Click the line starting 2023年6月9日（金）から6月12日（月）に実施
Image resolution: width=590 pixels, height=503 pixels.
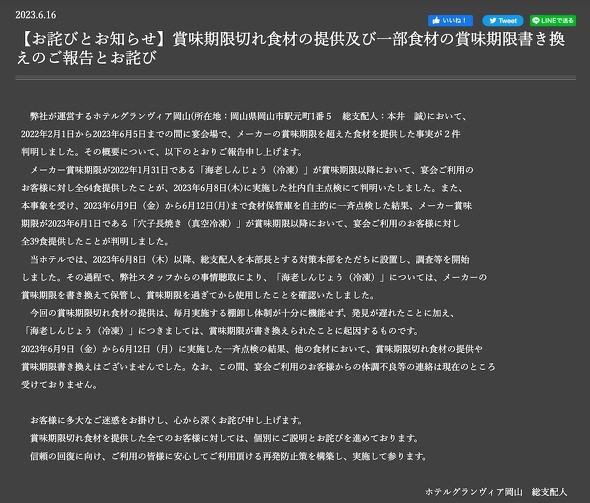(252, 349)
